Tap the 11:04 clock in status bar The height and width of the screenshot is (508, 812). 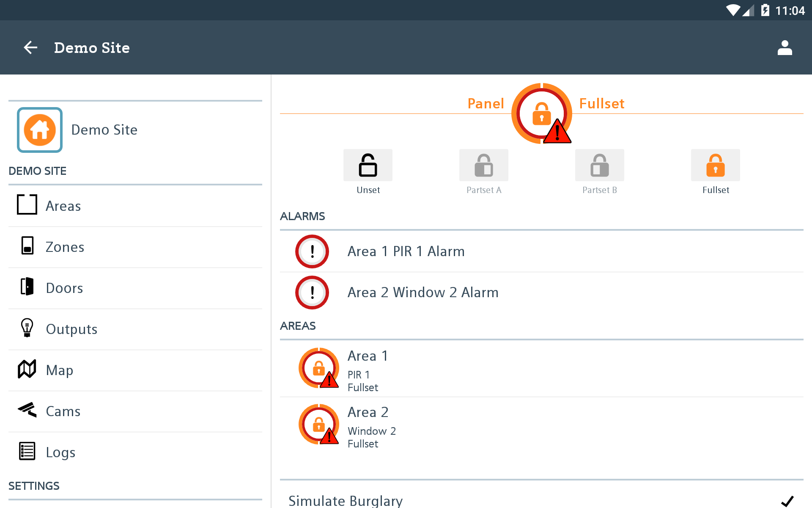point(790,11)
